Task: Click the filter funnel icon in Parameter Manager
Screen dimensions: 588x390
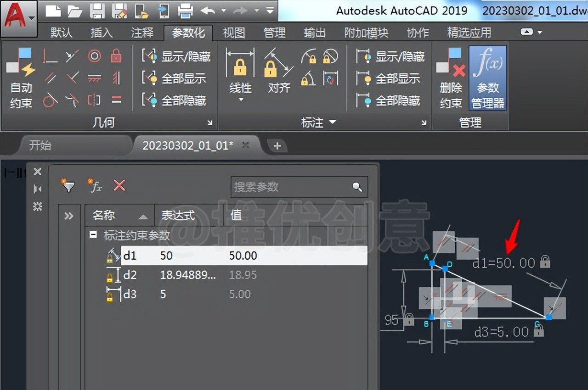Action: (67, 185)
